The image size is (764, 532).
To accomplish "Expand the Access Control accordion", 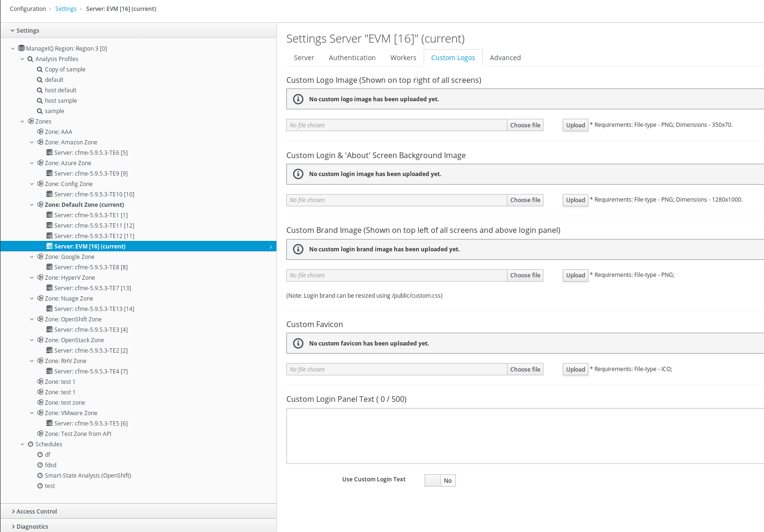I will pyautogui.click(x=138, y=511).
